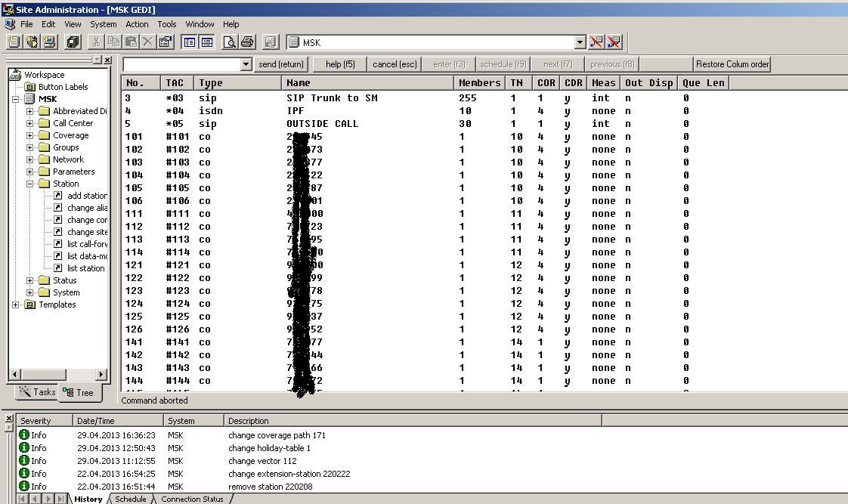Click the help (f5) button
Image resolution: width=848 pixels, height=504 pixels.
pos(340,64)
